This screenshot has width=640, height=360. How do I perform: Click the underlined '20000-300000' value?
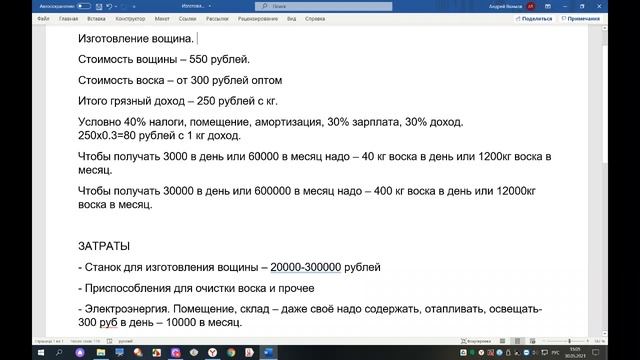(x=306, y=267)
